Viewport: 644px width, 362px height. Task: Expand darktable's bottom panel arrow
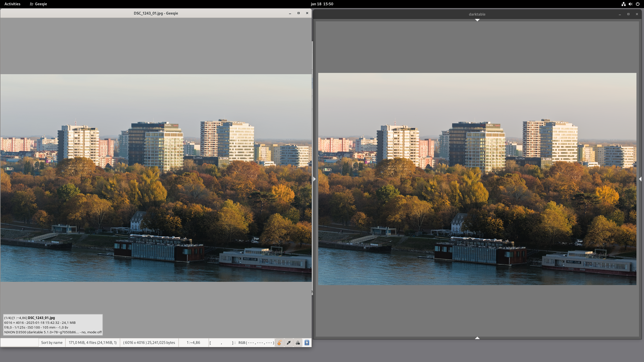coord(477,338)
